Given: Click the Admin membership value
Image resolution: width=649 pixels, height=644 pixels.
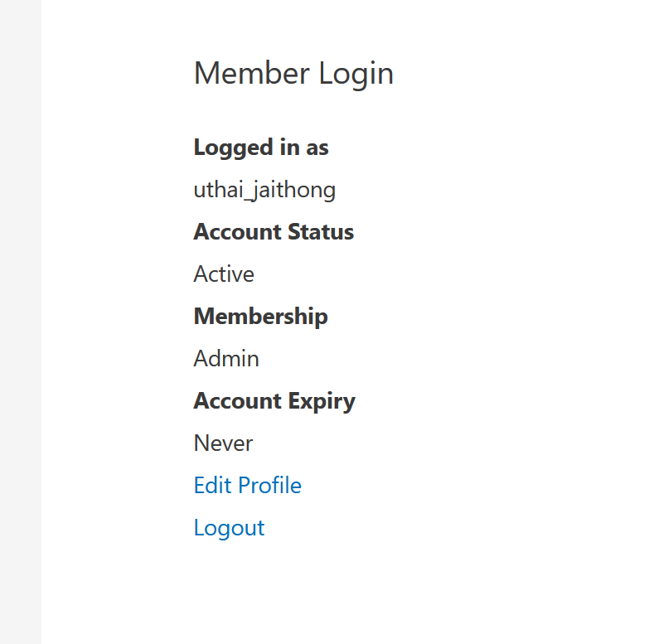Looking at the screenshot, I should [x=226, y=359].
